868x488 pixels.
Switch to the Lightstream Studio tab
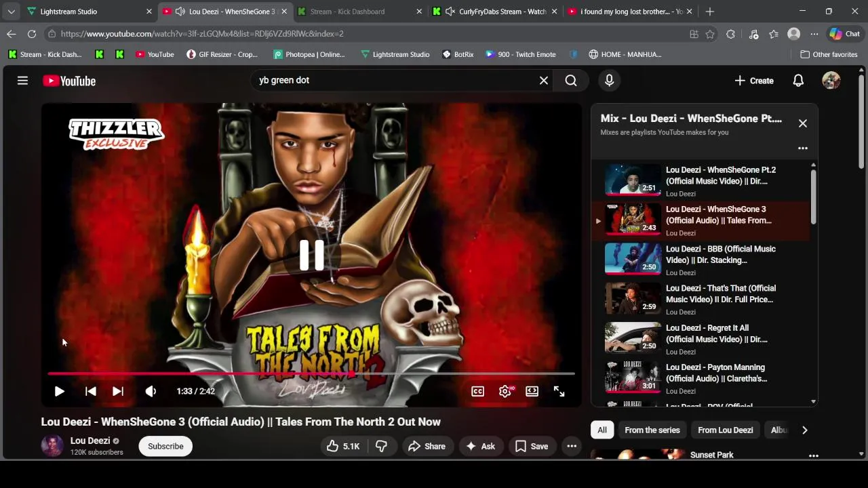pyautogui.click(x=88, y=12)
